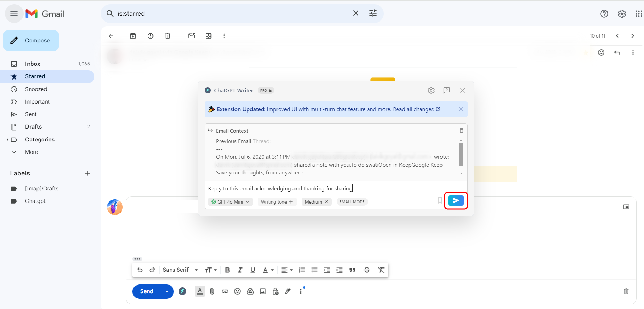The image size is (644, 309).
Task: Toggle strikethrough formatting
Action: pos(367,270)
